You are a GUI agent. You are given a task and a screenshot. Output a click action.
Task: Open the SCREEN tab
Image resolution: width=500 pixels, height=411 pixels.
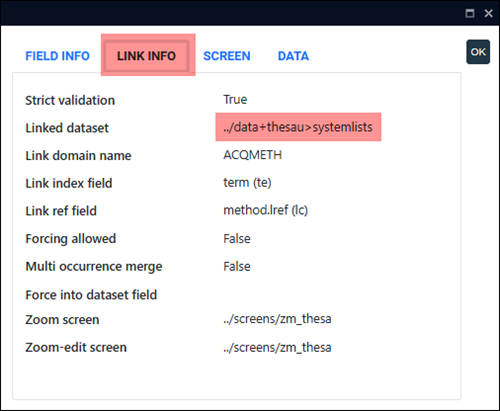click(x=227, y=56)
